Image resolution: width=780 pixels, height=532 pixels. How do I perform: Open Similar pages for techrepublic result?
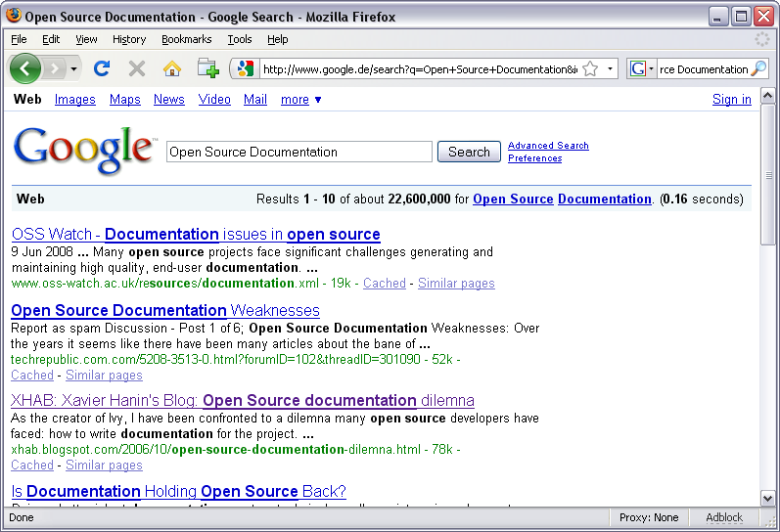(x=104, y=375)
